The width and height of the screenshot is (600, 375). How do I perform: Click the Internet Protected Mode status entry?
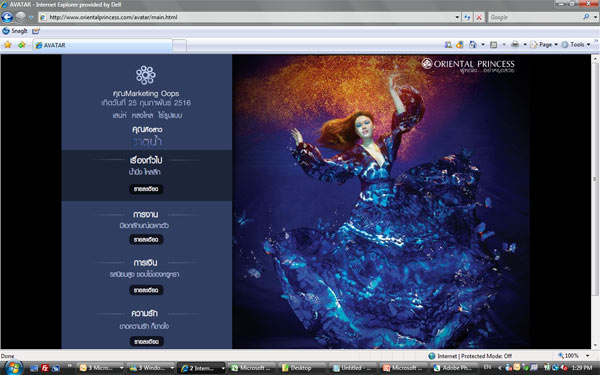click(x=470, y=356)
